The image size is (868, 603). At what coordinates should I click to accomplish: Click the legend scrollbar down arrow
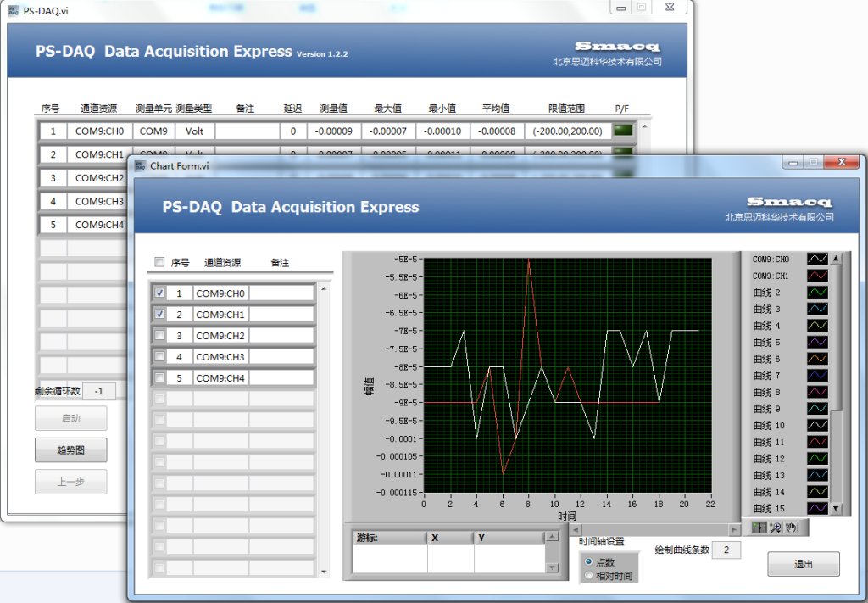(x=836, y=508)
